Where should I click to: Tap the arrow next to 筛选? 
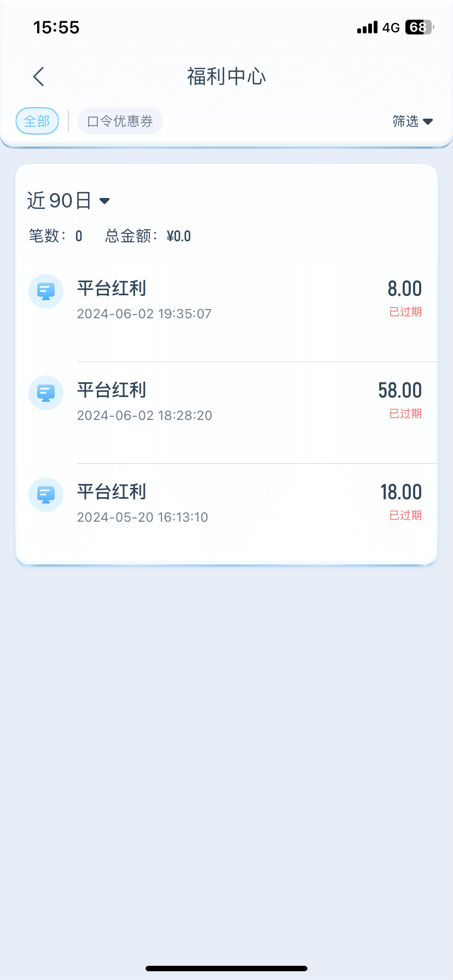click(428, 121)
